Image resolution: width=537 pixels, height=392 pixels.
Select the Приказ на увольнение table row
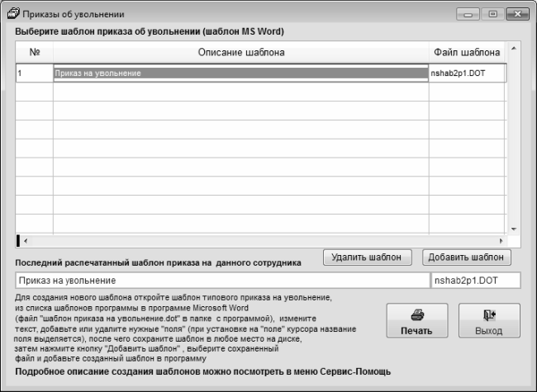240,73
